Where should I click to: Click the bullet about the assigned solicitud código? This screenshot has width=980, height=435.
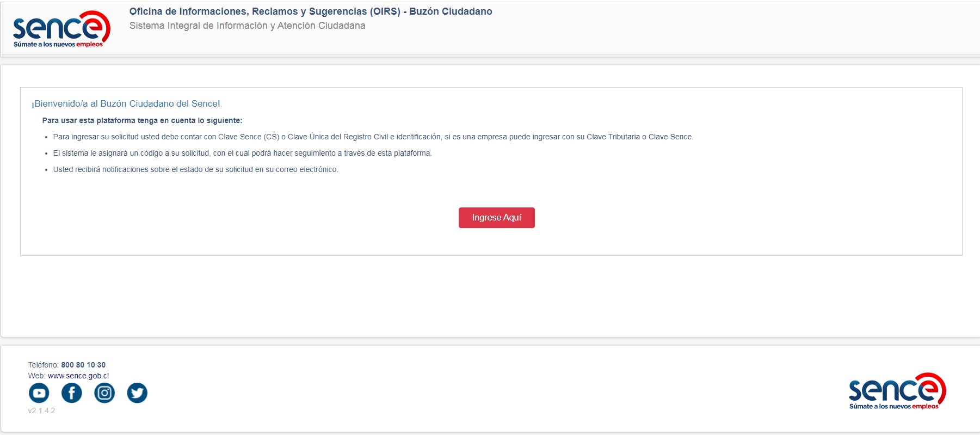click(242, 153)
